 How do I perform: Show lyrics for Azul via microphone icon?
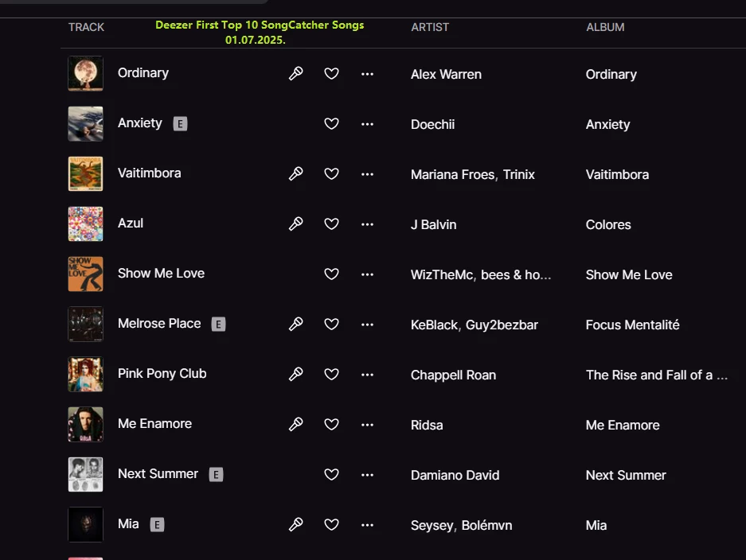pyautogui.click(x=295, y=224)
